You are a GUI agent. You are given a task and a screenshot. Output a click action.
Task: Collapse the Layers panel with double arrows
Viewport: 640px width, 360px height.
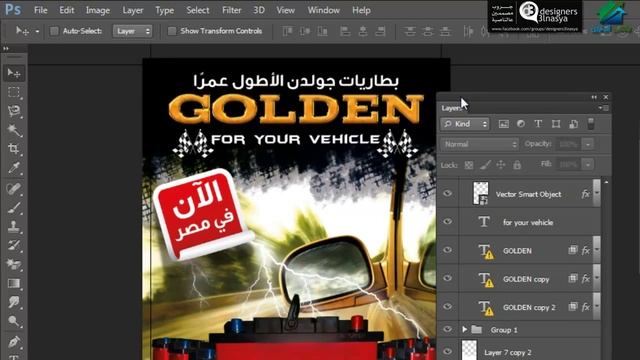pos(594,97)
